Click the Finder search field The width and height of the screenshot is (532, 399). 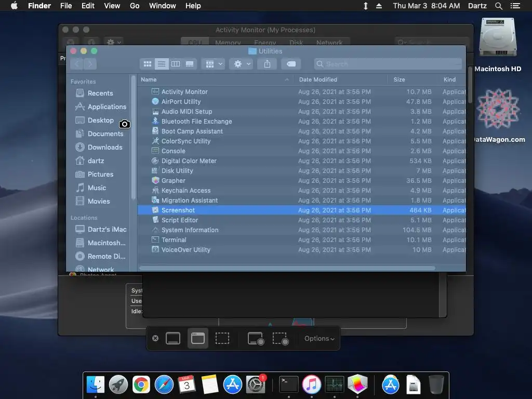388,64
